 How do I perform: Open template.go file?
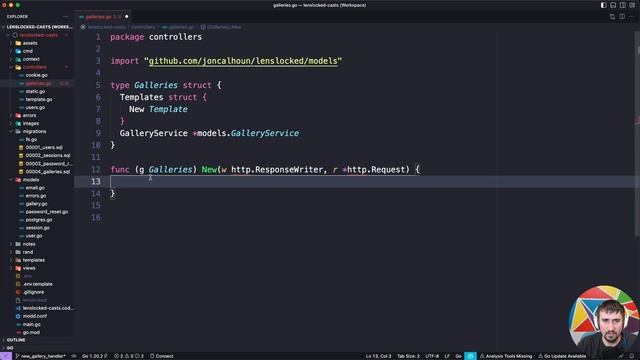click(x=39, y=99)
